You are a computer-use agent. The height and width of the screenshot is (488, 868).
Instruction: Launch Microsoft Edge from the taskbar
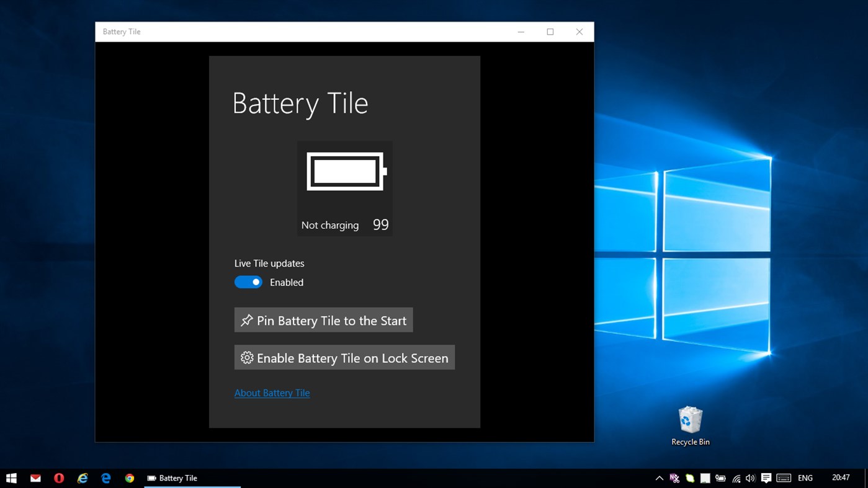point(105,478)
